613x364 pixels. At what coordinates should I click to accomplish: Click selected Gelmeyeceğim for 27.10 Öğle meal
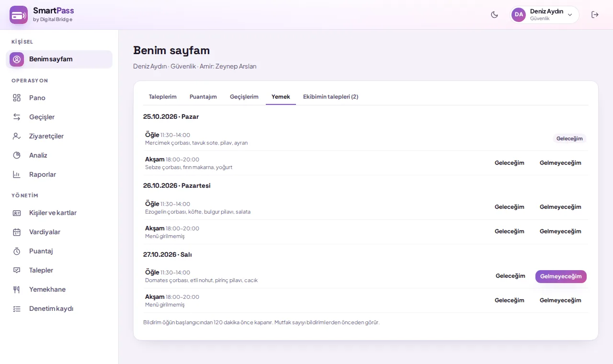(561, 276)
